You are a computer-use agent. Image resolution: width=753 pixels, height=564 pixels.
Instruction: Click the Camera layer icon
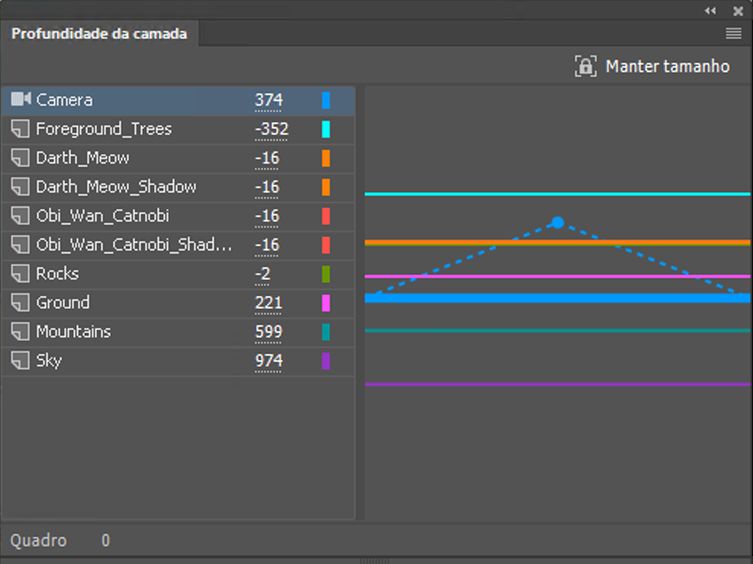(20, 100)
